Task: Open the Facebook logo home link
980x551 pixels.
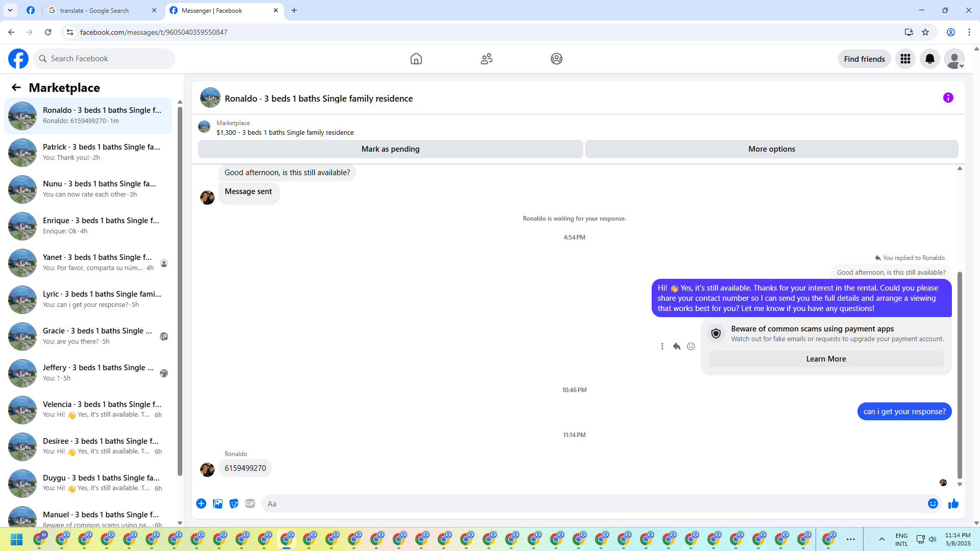Action: 18,59
